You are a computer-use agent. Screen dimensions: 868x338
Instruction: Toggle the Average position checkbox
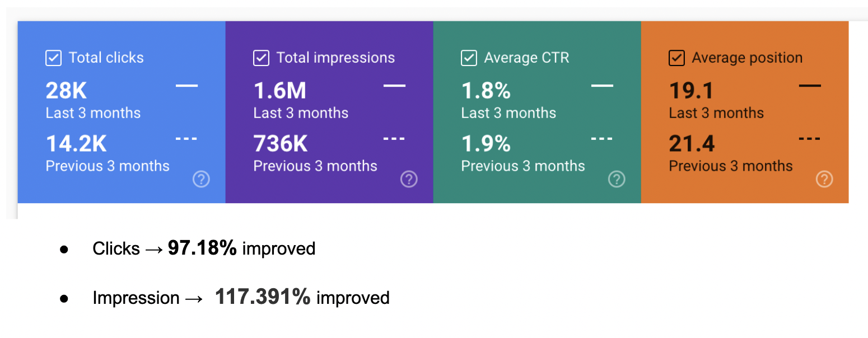[x=676, y=58]
